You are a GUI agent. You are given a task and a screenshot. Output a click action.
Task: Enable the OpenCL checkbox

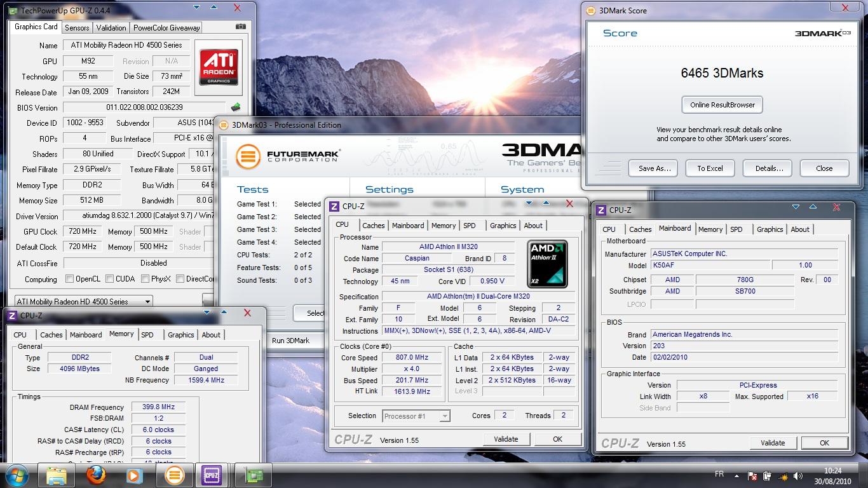coord(70,279)
